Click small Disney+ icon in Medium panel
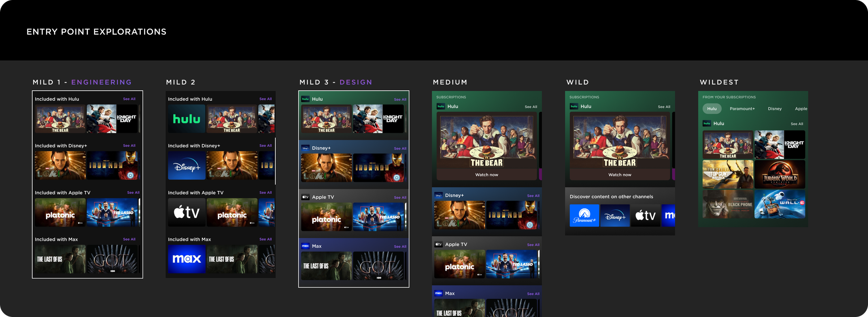This screenshot has width=868, height=317. [x=439, y=195]
